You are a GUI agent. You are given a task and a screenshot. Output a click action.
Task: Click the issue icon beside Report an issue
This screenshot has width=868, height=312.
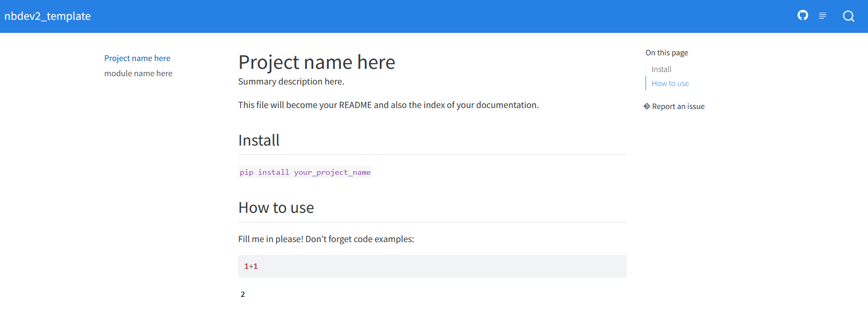tap(647, 106)
